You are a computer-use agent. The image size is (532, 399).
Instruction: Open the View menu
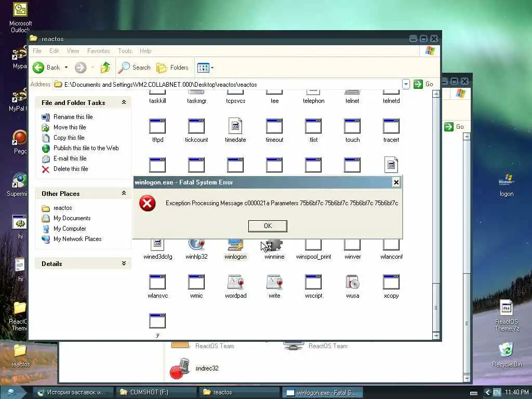(x=73, y=51)
